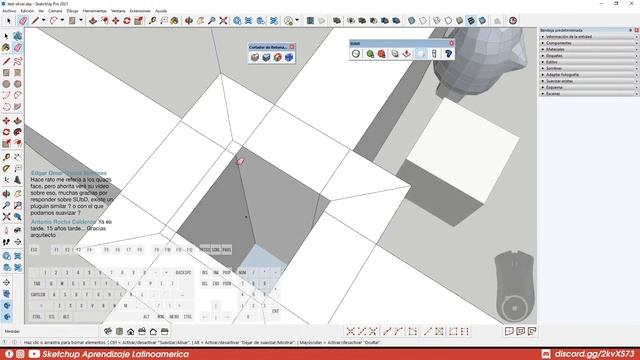Screen dimensions: 640x360
Task: Toggle Shaded face style icon
Action: (460, 20)
